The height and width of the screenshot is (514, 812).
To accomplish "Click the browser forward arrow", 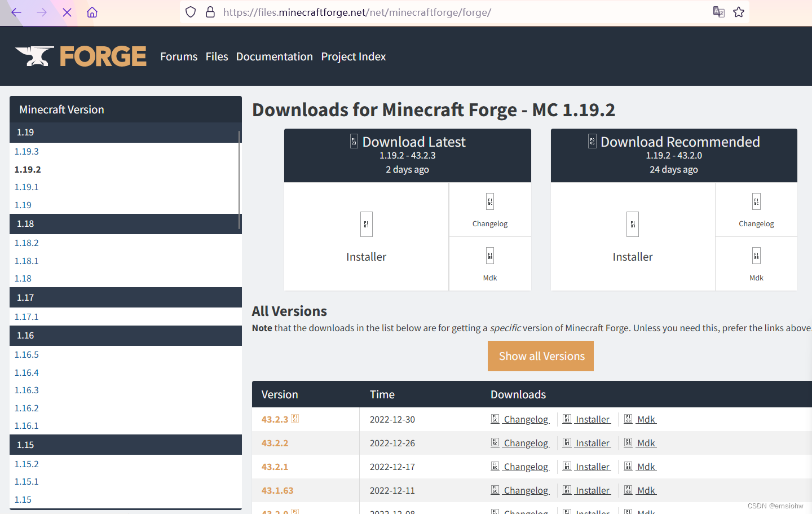I will 42,12.
